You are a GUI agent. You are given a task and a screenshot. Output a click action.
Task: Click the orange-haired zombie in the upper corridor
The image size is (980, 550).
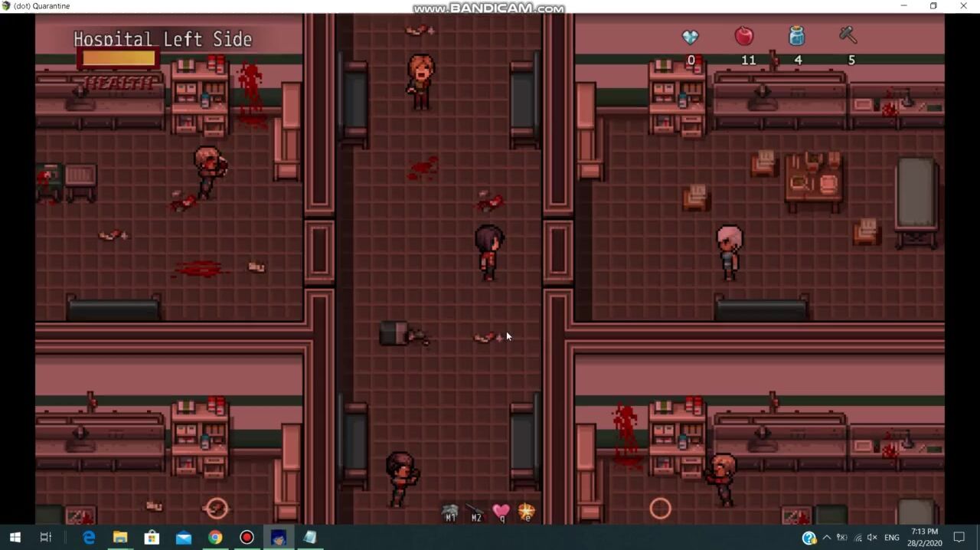[x=420, y=80]
